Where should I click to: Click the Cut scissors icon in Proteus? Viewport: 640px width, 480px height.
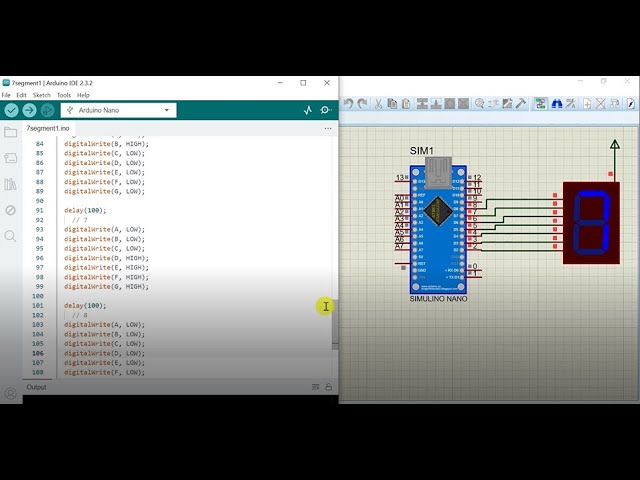coord(378,104)
